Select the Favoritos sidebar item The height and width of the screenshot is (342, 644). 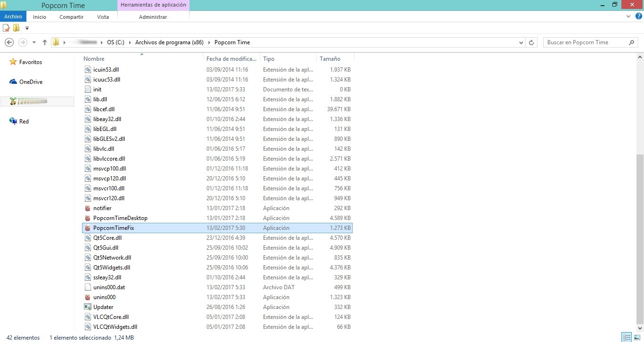(x=31, y=62)
